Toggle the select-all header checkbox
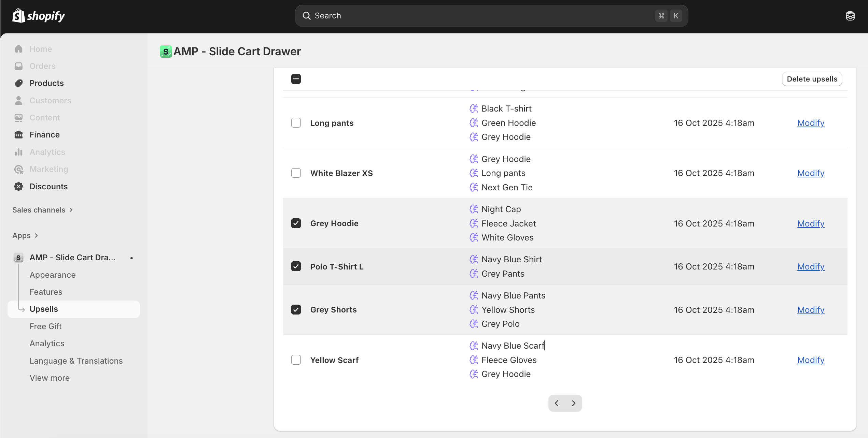 coord(296,79)
